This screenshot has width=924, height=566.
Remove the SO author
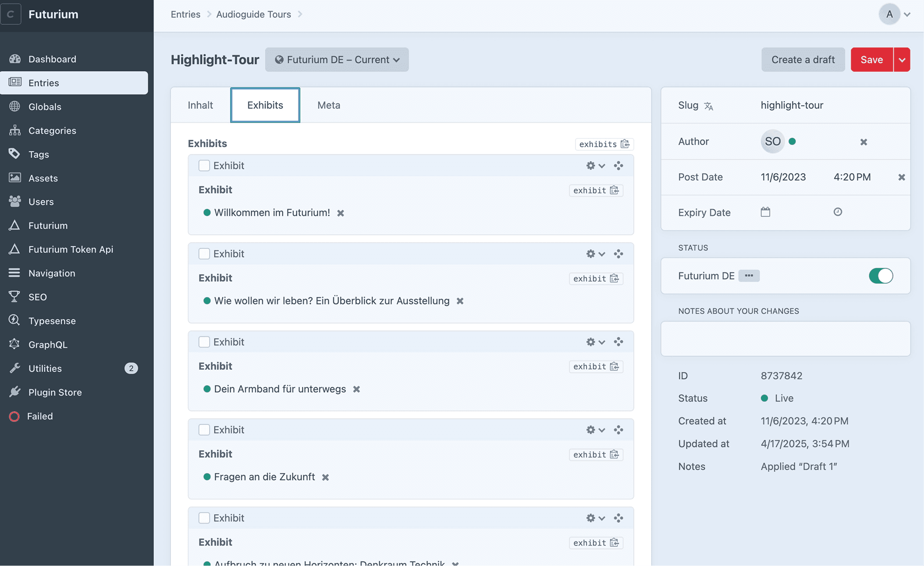(x=864, y=142)
